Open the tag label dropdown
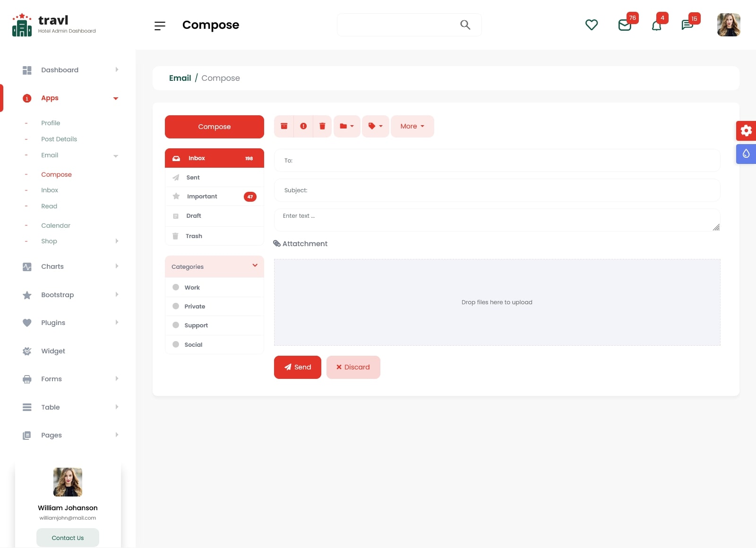Image resolution: width=756 pixels, height=548 pixels. click(375, 126)
